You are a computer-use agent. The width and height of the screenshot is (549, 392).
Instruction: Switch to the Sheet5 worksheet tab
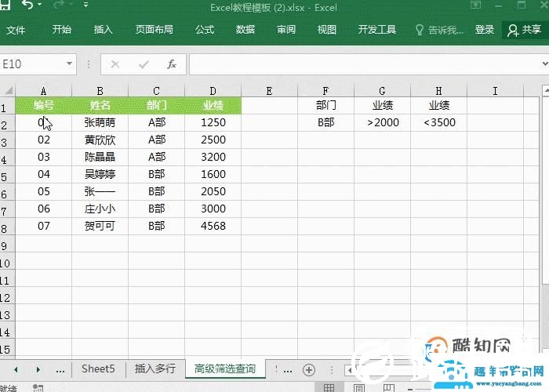click(x=98, y=369)
